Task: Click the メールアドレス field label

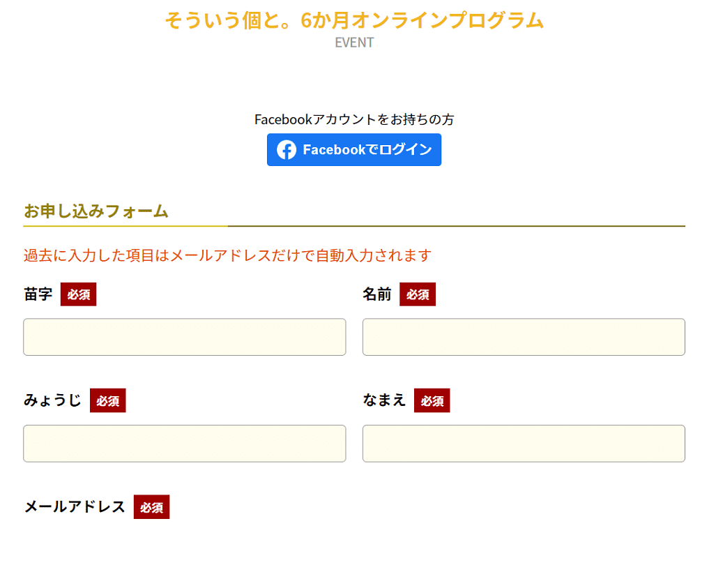Action: (x=75, y=506)
